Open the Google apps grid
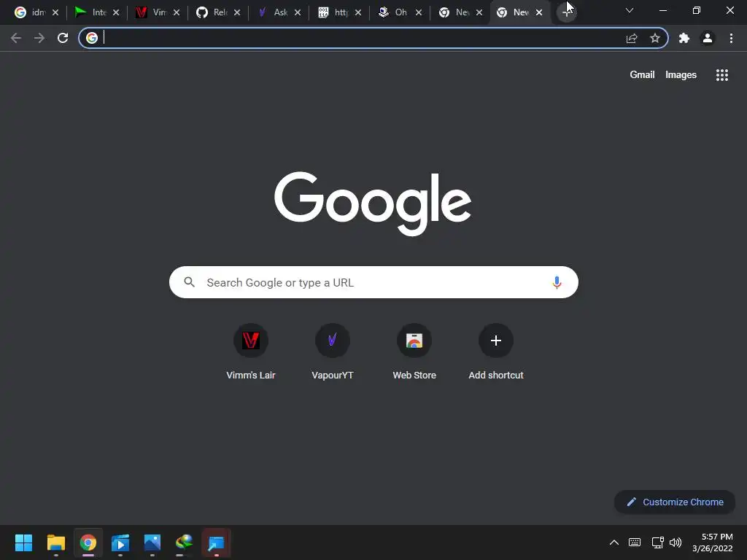Image resolution: width=747 pixels, height=560 pixels. (722, 75)
